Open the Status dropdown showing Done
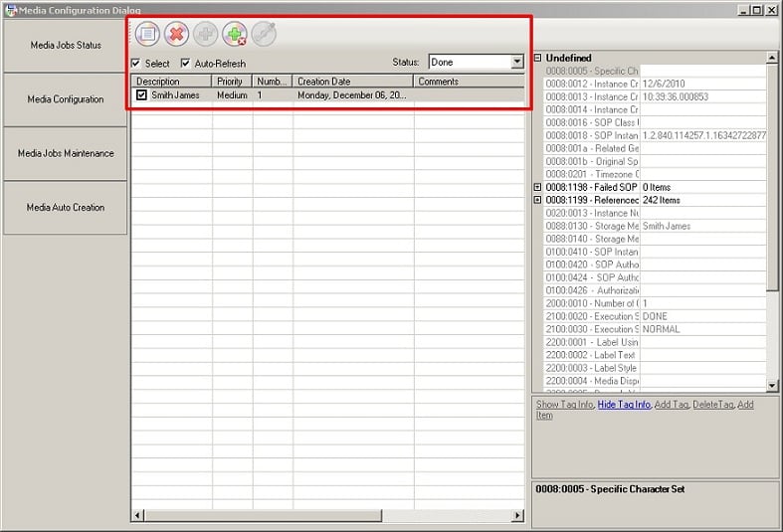The image size is (783, 532). [x=516, y=62]
